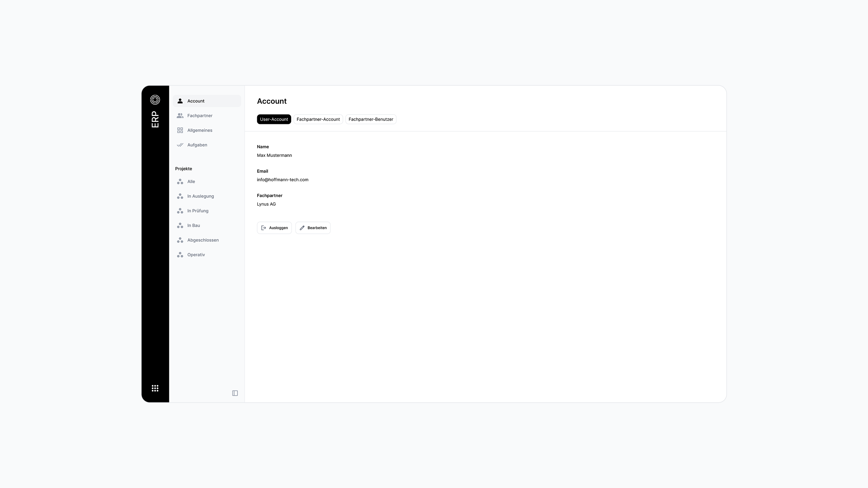Click the circular logo above ERP
The width and height of the screenshot is (868, 488).
[x=155, y=99]
